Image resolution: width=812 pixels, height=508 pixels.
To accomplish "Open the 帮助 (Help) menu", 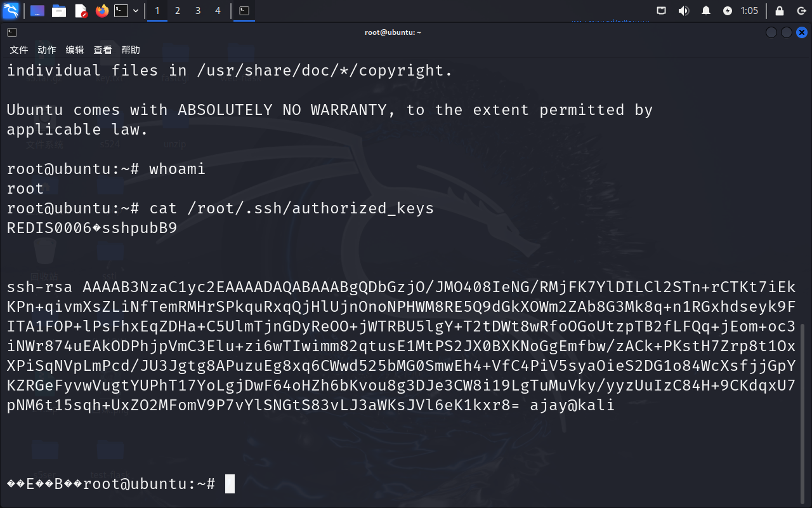I will coord(131,50).
